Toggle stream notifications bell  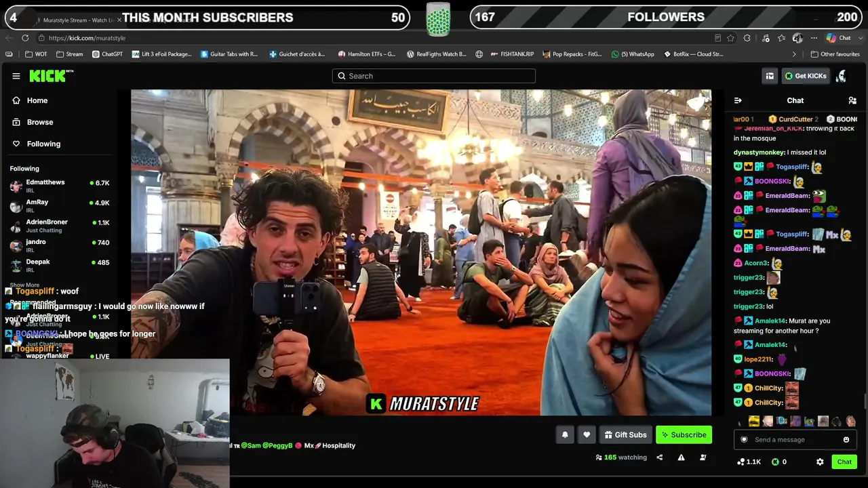565,434
